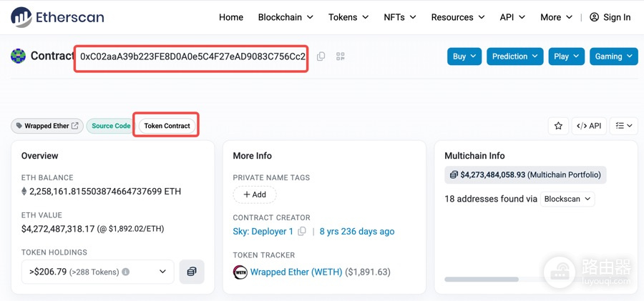
Task: Click the Token Contract badge
Action: click(167, 126)
